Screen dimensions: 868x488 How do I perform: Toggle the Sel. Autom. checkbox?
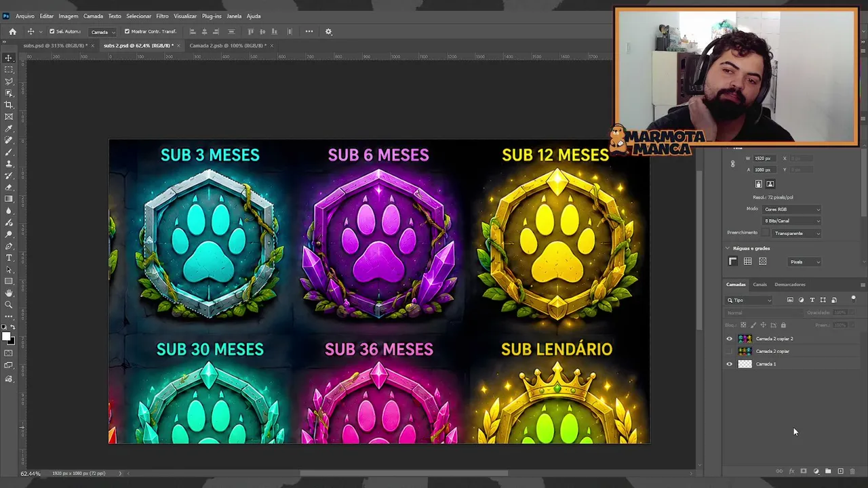(52, 31)
